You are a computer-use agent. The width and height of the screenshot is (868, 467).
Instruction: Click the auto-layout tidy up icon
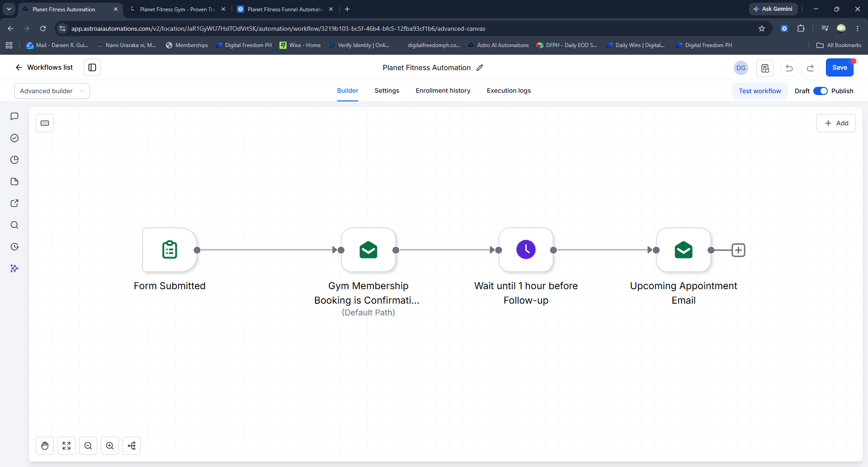click(132, 446)
